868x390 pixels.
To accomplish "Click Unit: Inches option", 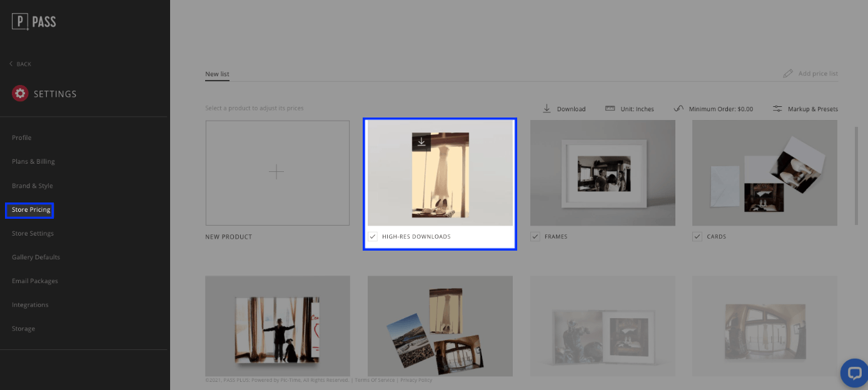I will coord(637,109).
